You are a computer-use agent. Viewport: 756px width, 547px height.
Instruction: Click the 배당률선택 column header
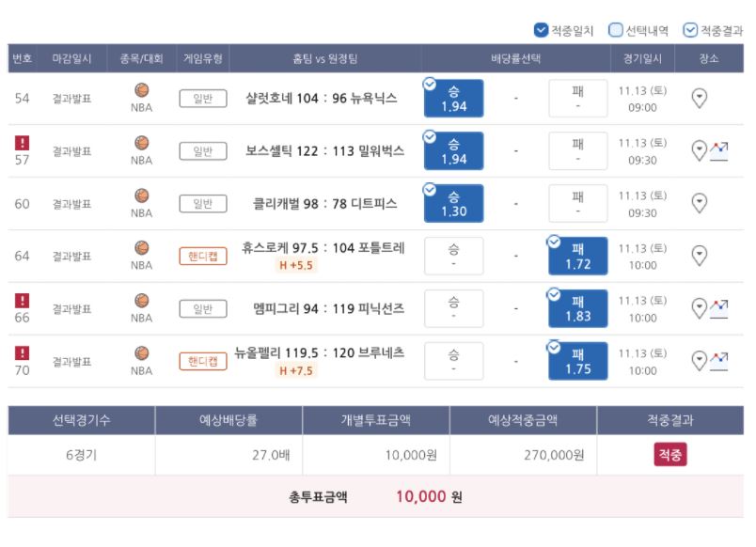point(516,59)
